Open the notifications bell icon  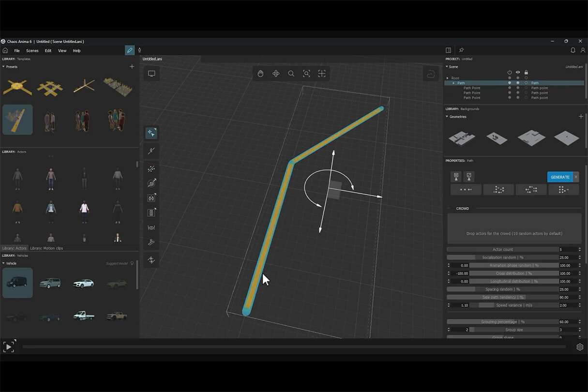pos(573,50)
